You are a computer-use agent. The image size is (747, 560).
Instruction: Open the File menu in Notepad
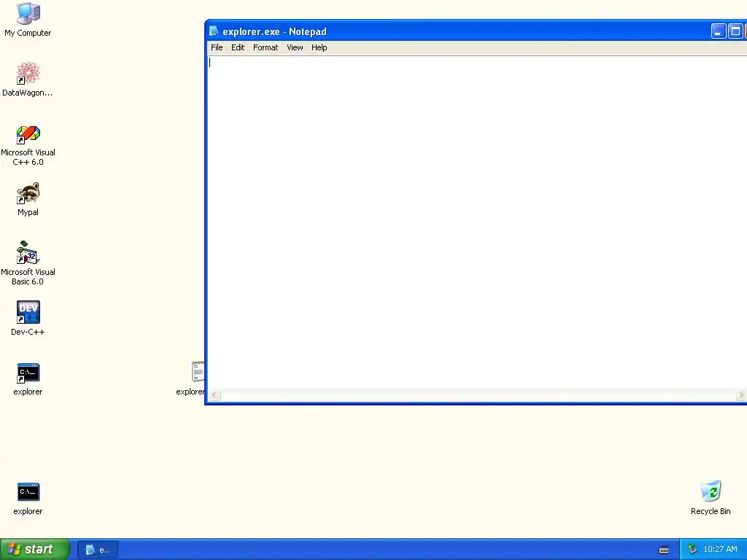[217, 47]
